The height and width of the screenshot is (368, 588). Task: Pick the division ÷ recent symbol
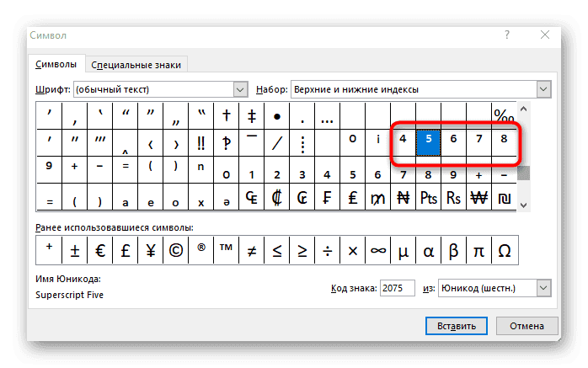[328, 250]
